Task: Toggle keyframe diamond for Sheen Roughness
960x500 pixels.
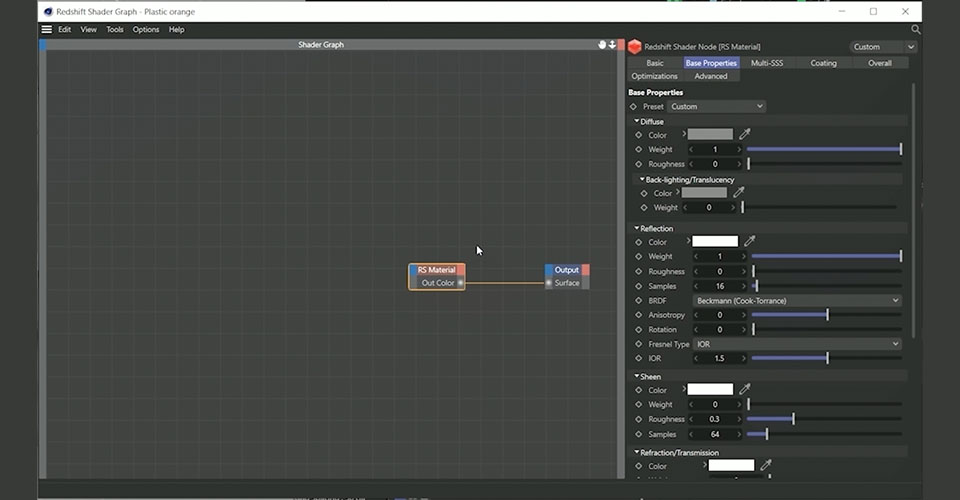Action: pyautogui.click(x=639, y=419)
